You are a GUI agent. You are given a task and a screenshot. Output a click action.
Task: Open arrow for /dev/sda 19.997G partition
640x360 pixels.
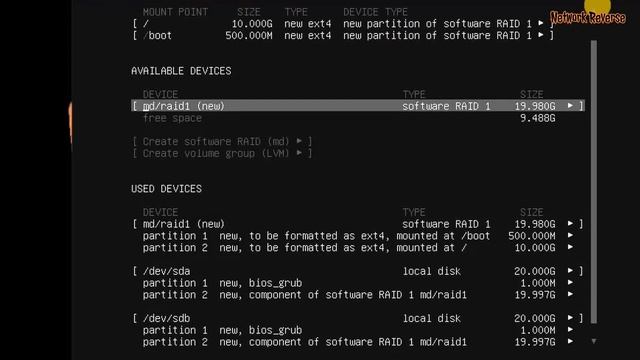click(x=570, y=294)
